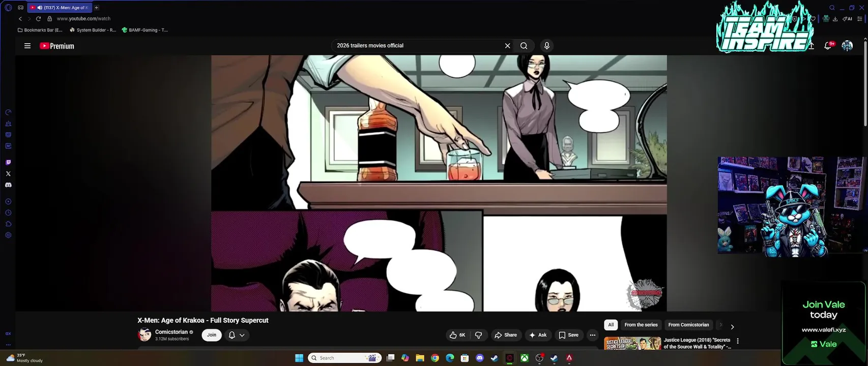Open options for Justice League suggestion
The width and height of the screenshot is (868, 366).
738,341
